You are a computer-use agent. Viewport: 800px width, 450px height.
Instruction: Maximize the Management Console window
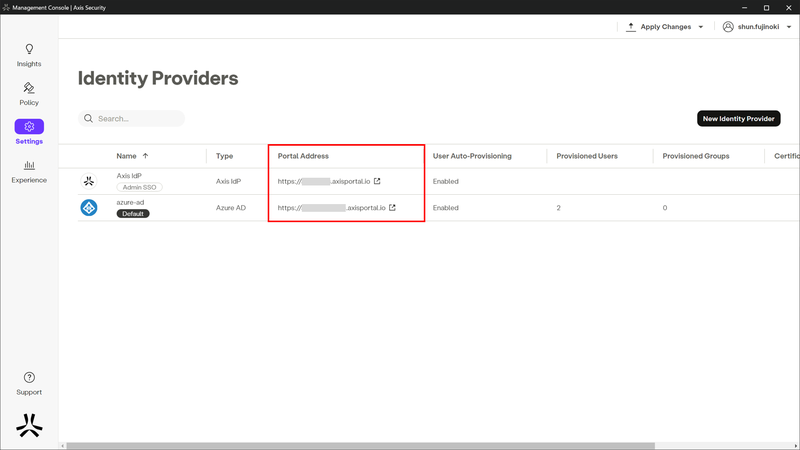(766, 8)
